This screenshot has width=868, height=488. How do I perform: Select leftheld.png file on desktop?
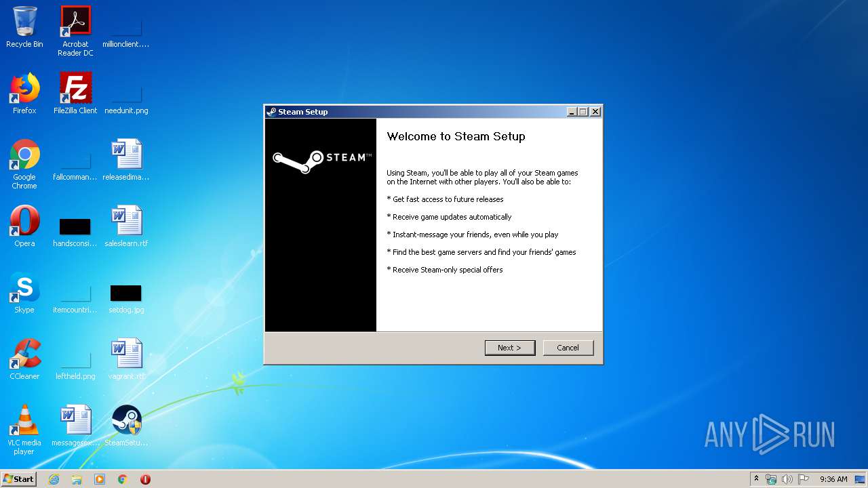click(x=75, y=365)
